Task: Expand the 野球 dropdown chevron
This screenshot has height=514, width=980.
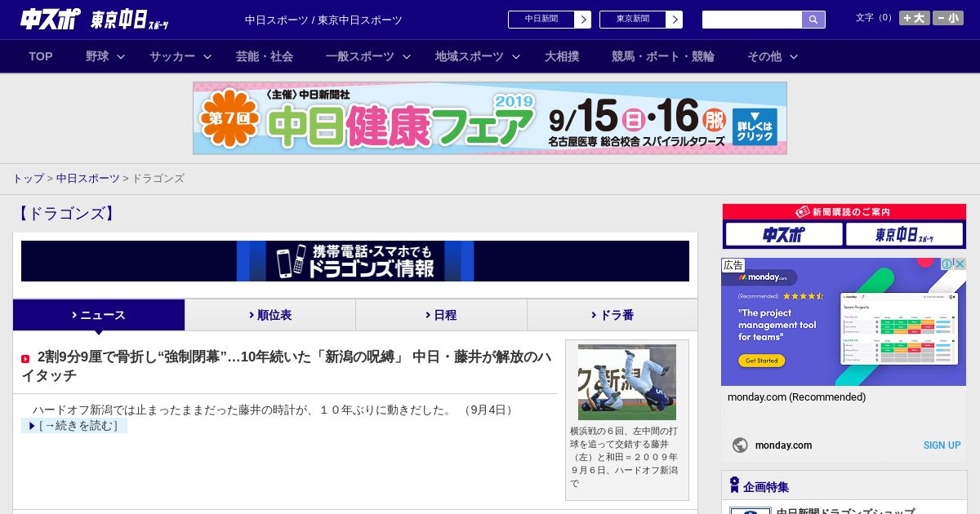Action: tap(121, 57)
